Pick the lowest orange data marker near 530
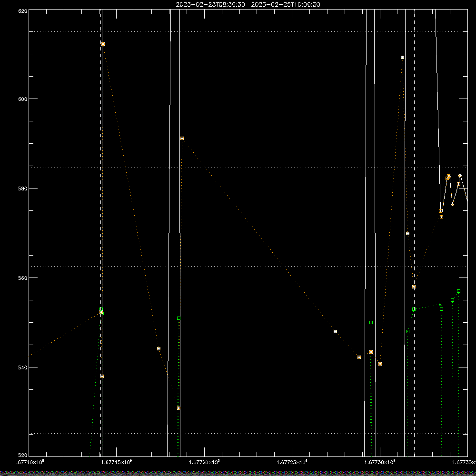The width and height of the screenshot is (476, 476). pyautogui.click(x=178, y=408)
